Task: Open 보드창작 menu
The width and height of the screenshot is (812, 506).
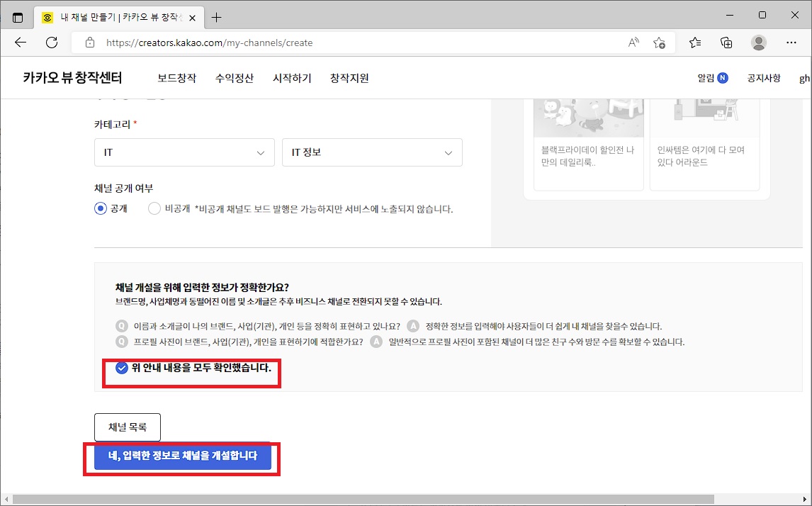Action: (177, 78)
